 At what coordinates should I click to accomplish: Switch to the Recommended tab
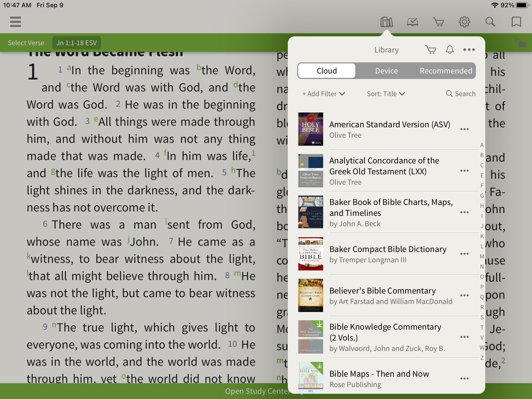446,71
